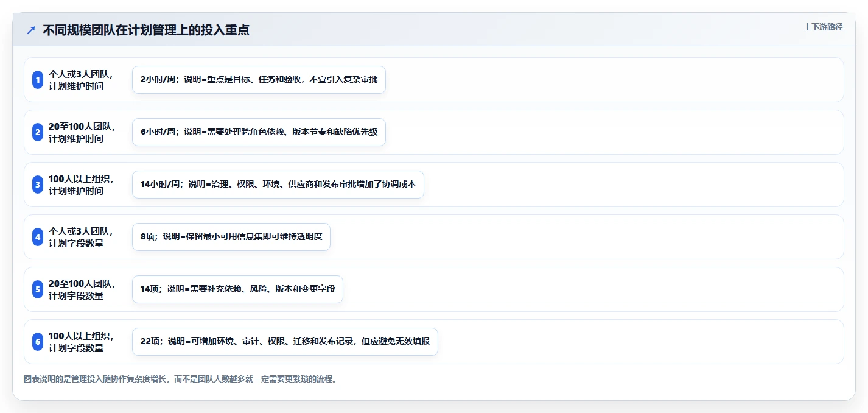Select the number 1 badge
Screen dimensions: 868x413
tap(38, 80)
